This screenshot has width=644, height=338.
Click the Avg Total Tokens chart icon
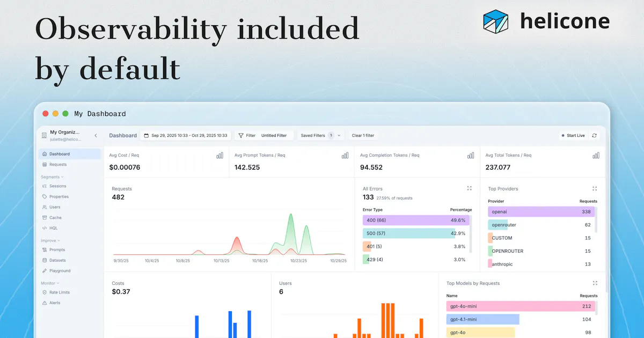[x=596, y=155]
